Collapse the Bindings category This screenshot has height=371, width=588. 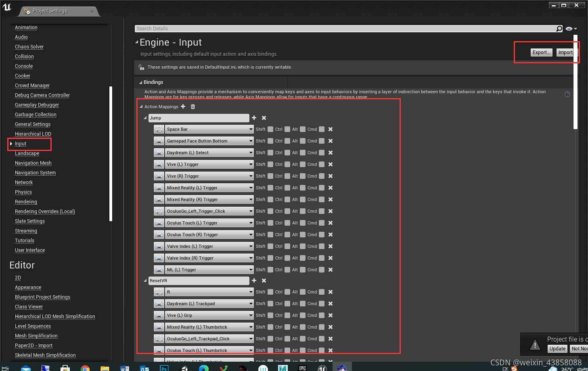[x=140, y=82]
